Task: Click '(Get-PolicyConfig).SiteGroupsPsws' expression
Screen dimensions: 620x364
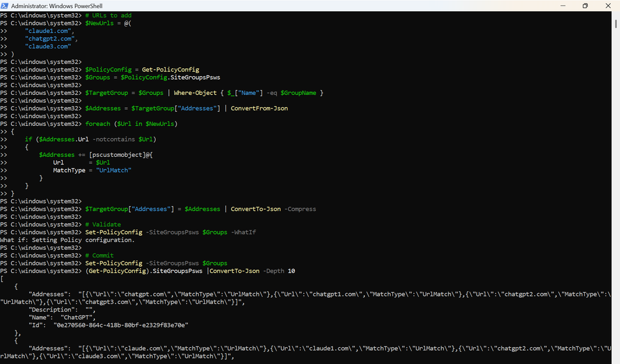Action: (x=144, y=271)
